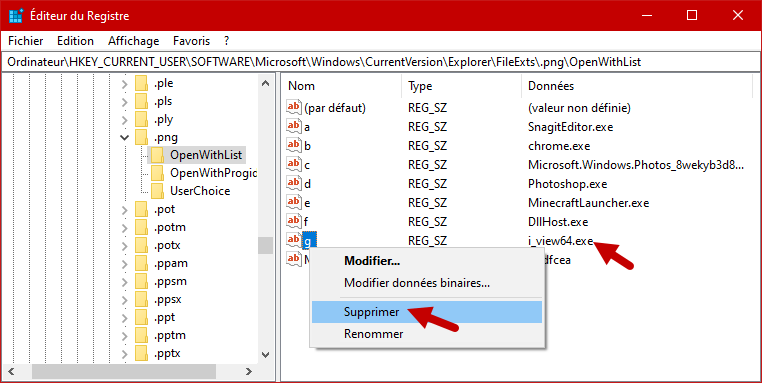The width and height of the screenshot is (762, 383).
Task: Click the MinecraftLauncher.exe data cell
Action: coord(589,203)
